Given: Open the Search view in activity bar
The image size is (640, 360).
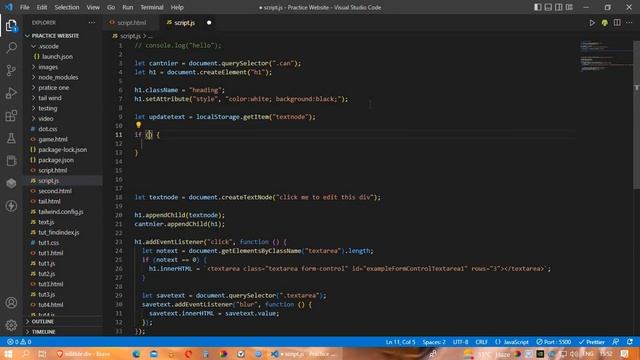Looking at the screenshot, I should [x=11, y=48].
